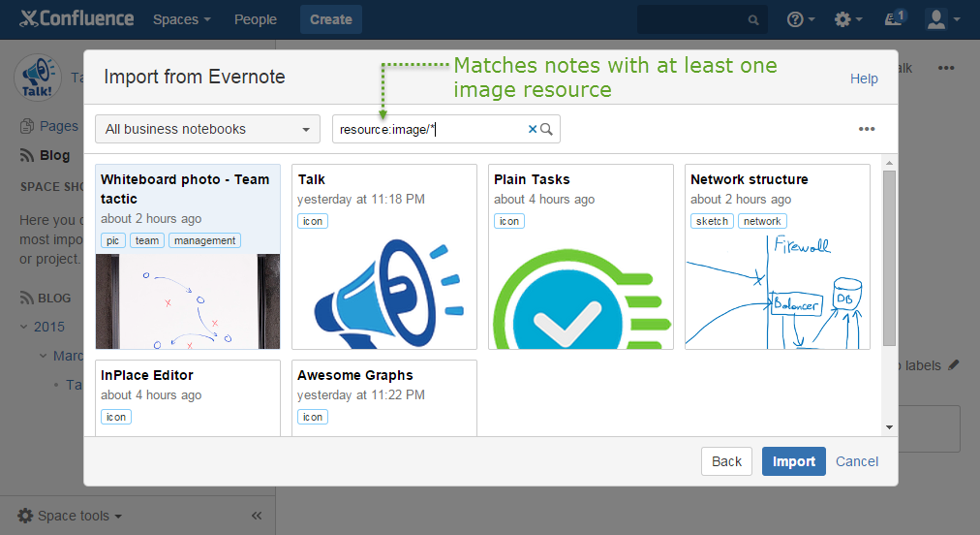Image resolution: width=980 pixels, height=535 pixels.
Task: Open the Space tools dropdown
Action: (x=71, y=516)
